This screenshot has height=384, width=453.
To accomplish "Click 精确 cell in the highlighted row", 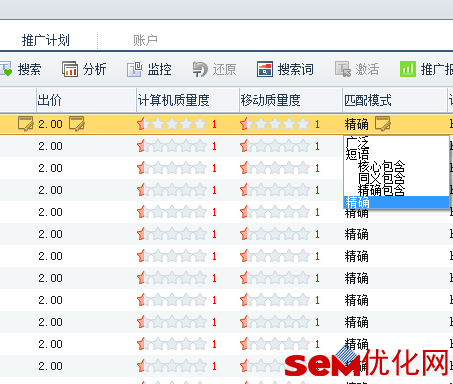I will point(357,124).
